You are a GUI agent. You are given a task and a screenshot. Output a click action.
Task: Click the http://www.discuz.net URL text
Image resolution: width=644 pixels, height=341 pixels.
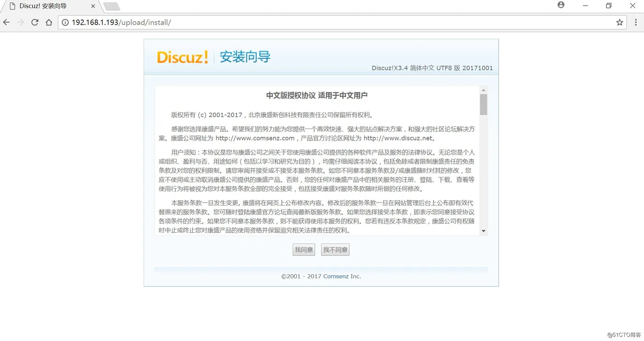(398, 138)
